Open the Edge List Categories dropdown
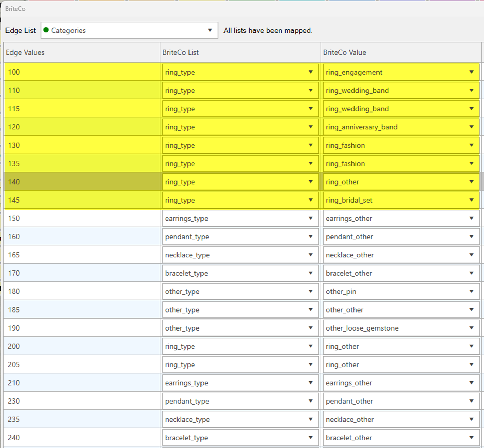484x448 pixels. 210,30
